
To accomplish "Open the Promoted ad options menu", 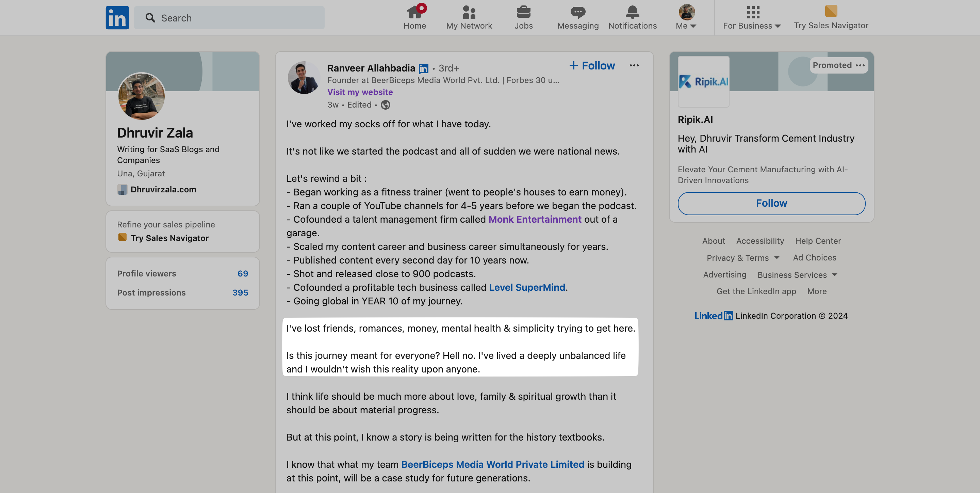I will 860,65.
